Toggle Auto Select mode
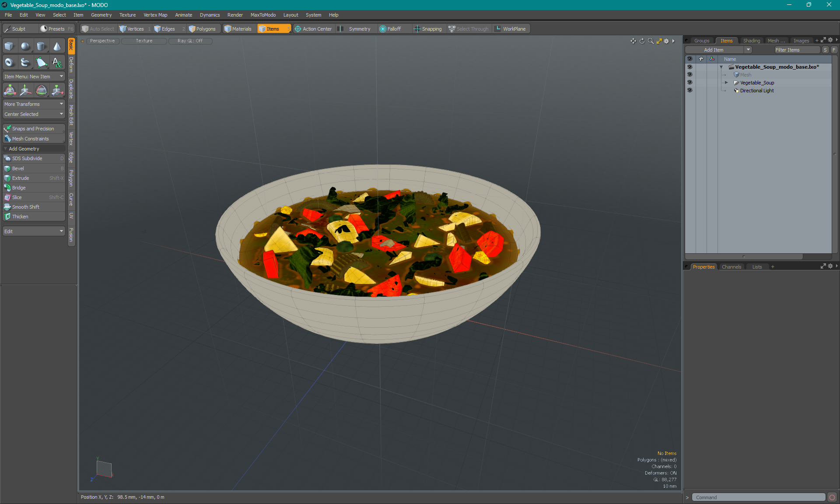This screenshot has height=504, width=840. [98, 29]
